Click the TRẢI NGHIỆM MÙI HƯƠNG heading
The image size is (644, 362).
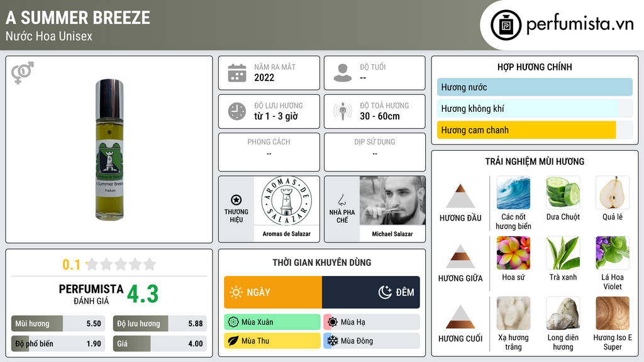[535, 162]
